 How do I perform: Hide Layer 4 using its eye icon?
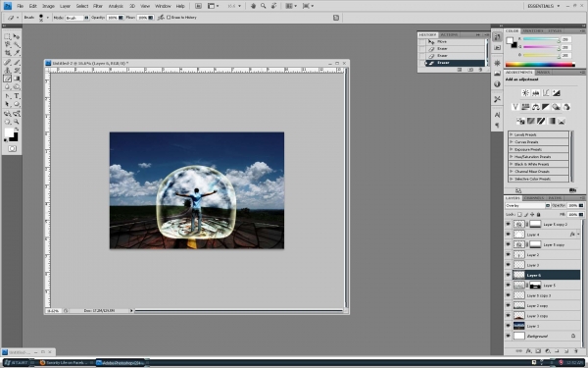coord(508,235)
